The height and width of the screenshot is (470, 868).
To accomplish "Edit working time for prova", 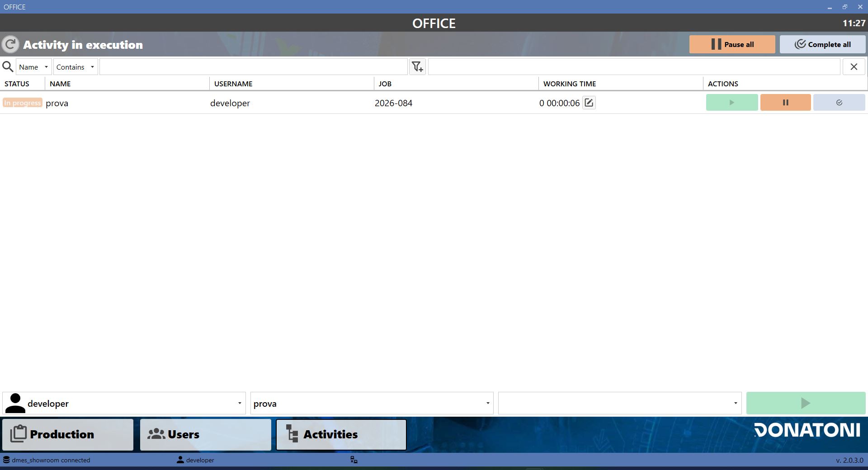I will (589, 103).
